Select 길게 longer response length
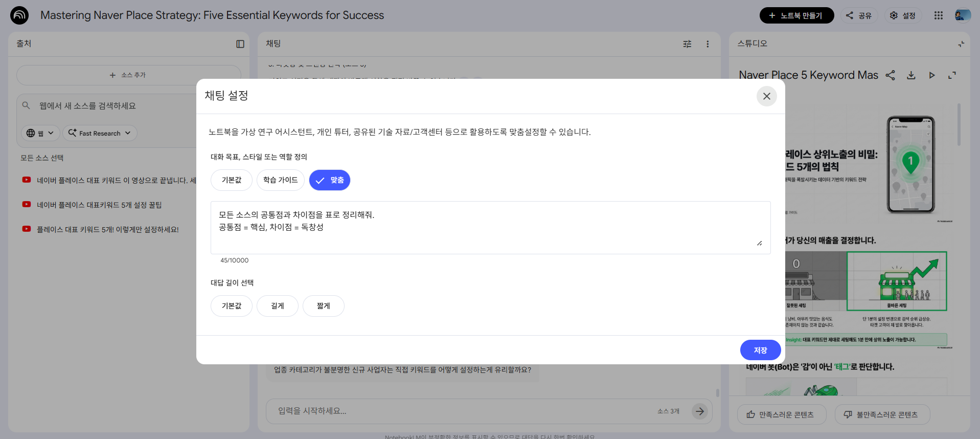Image resolution: width=980 pixels, height=439 pixels. point(278,306)
